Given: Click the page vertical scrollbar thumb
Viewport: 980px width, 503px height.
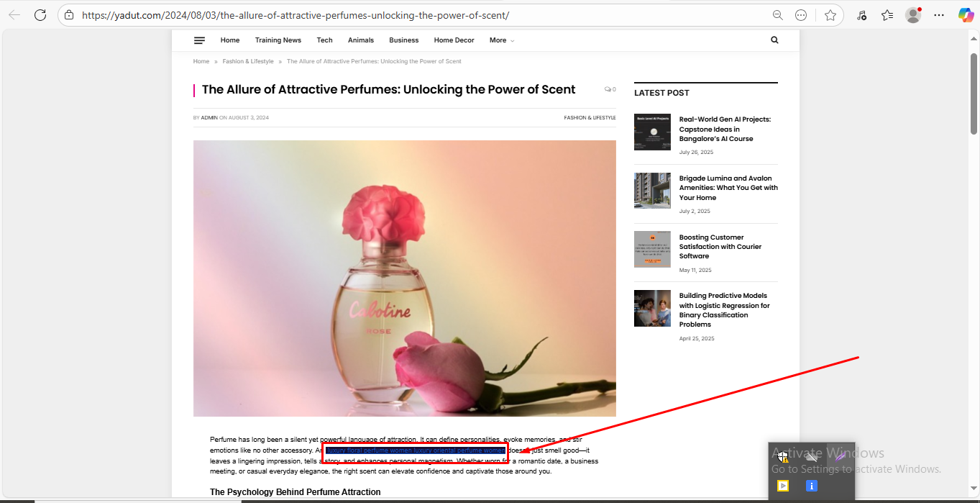Looking at the screenshot, I should 974,94.
